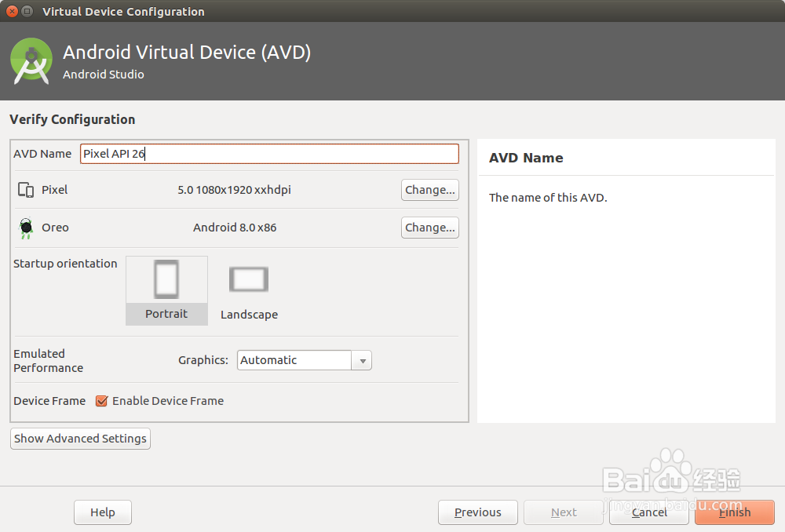The image size is (785, 532).
Task: Click the 'Android 8.0 x86' text
Action: 235,228
